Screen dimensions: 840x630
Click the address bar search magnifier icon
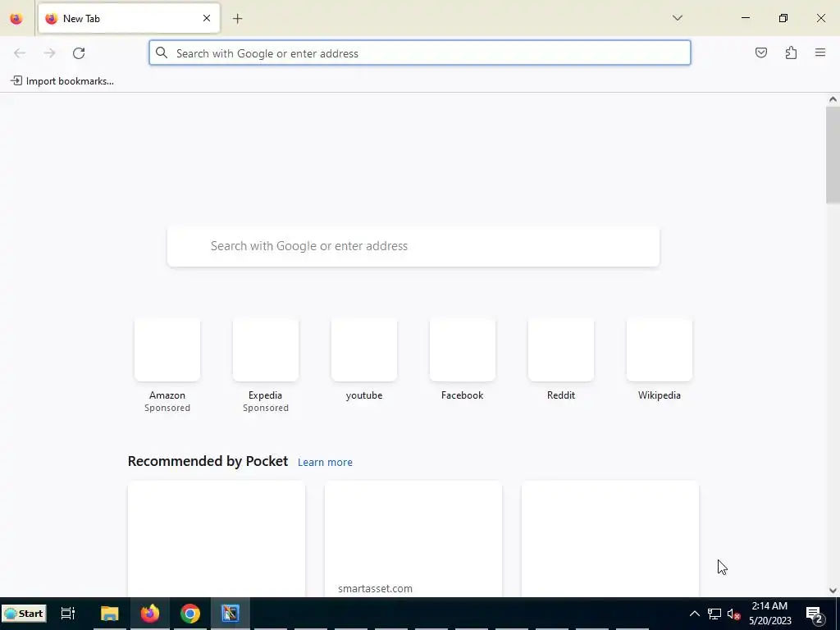pyautogui.click(x=162, y=52)
